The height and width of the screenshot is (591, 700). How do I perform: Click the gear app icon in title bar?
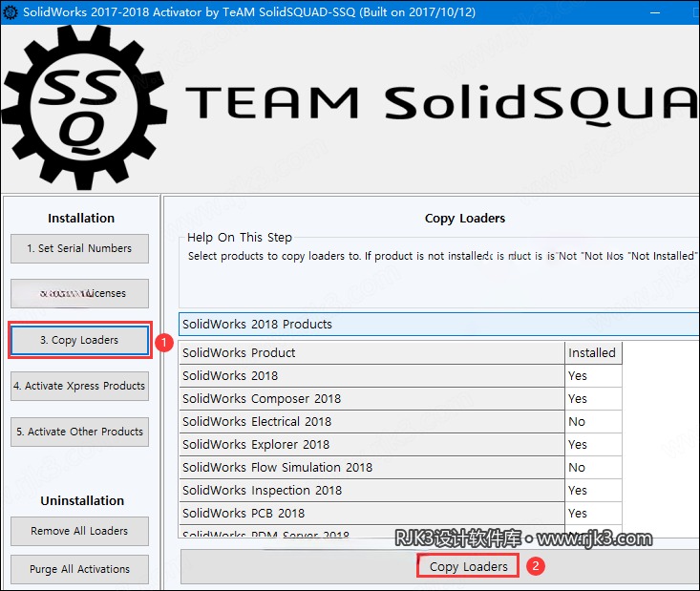click(11, 12)
